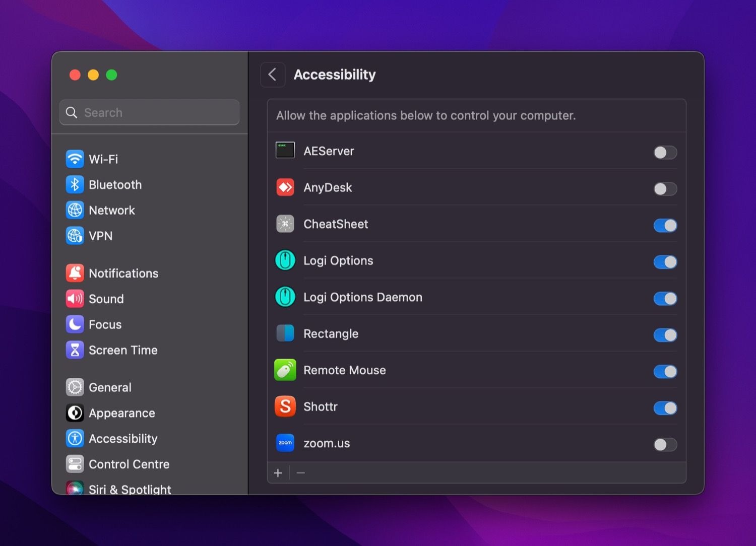The height and width of the screenshot is (546, 756).
Task: Click the Shottr app icon
Action: coord(285,406)
